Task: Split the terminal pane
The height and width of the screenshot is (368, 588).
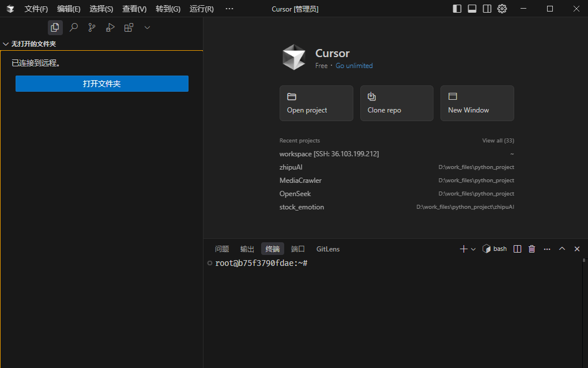Action: point(517,249)
